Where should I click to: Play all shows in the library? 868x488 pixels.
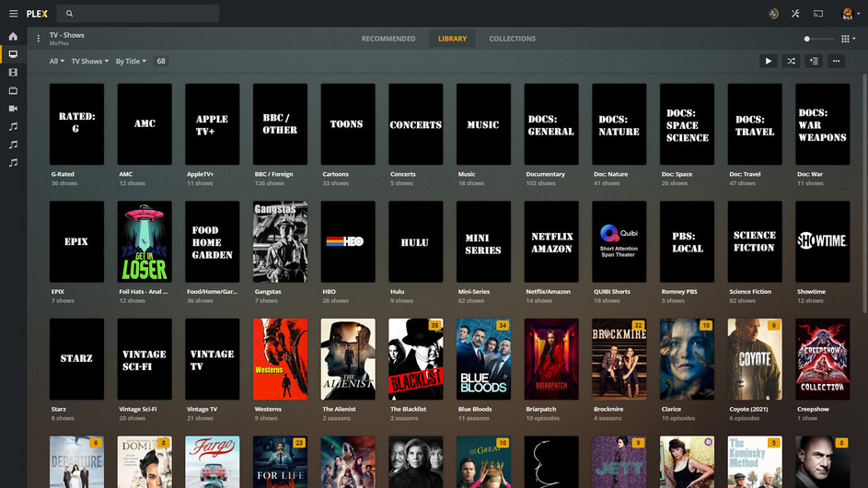tap(769, 61)
